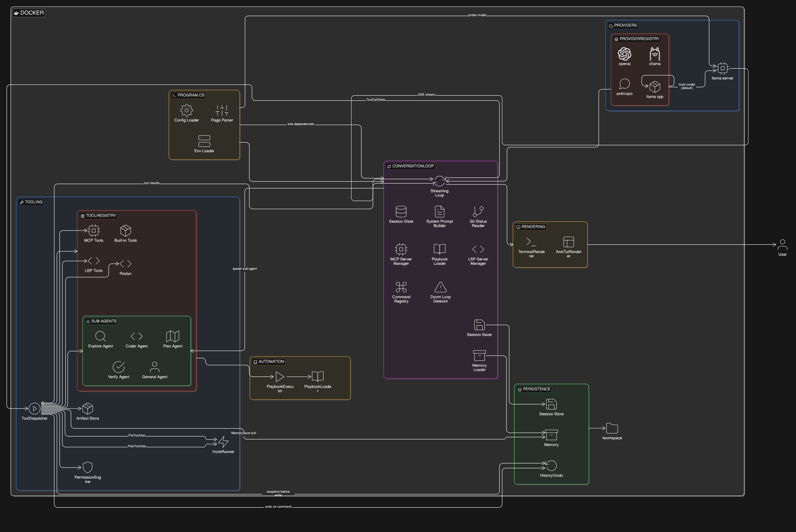Select the PROVIDERS group label
Viewport: 796px width, 532px height.
(x=622, y=25)
